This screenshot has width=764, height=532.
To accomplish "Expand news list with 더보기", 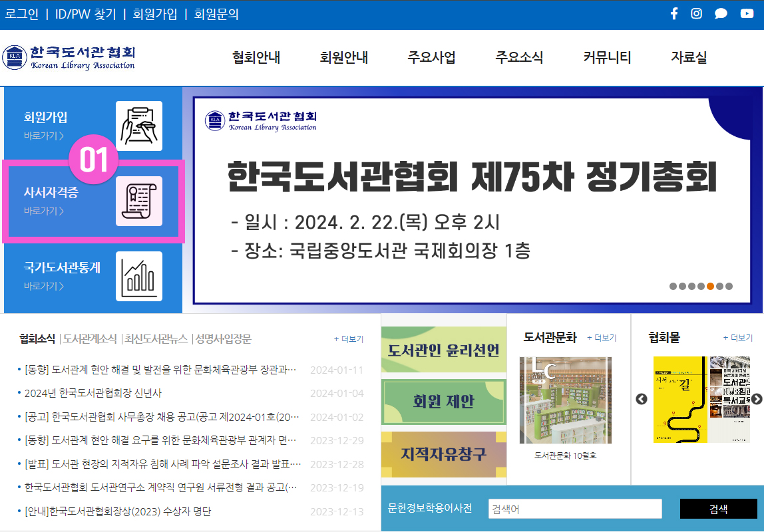I will [349, 338].
